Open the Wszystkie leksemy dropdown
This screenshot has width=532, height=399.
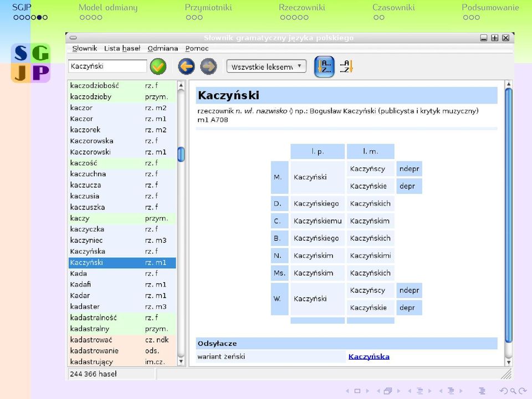coord(267,66)
